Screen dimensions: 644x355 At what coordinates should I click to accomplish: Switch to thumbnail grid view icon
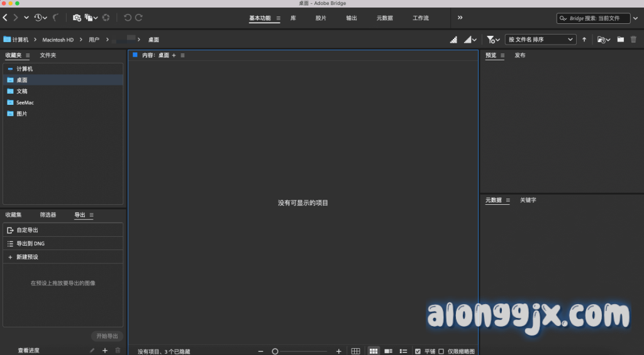tap(374, 351)
